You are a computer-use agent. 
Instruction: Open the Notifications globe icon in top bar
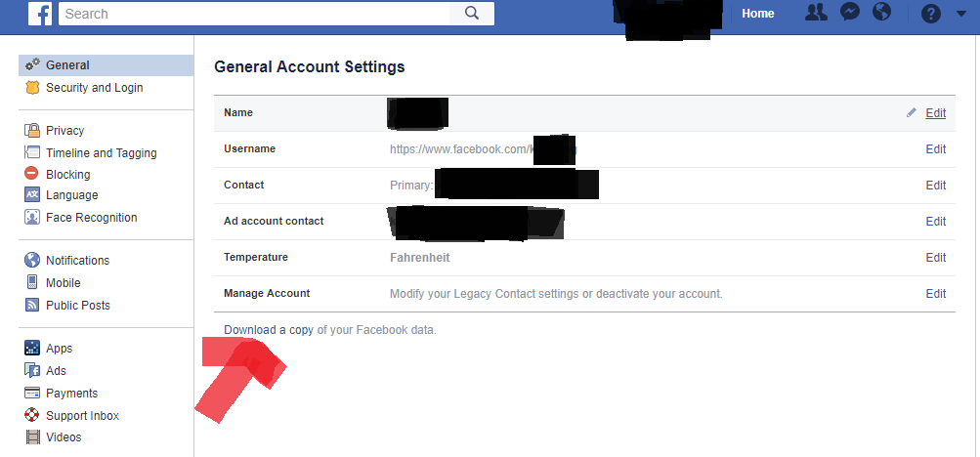[882, 12]
